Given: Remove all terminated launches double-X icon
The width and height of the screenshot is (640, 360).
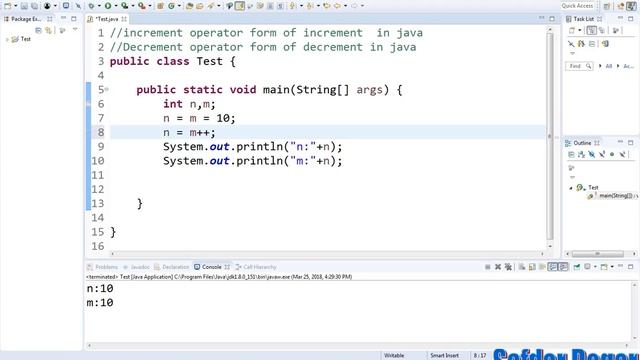Looking at the screenshot, I should pyautogui.click(x=508, y=267).
